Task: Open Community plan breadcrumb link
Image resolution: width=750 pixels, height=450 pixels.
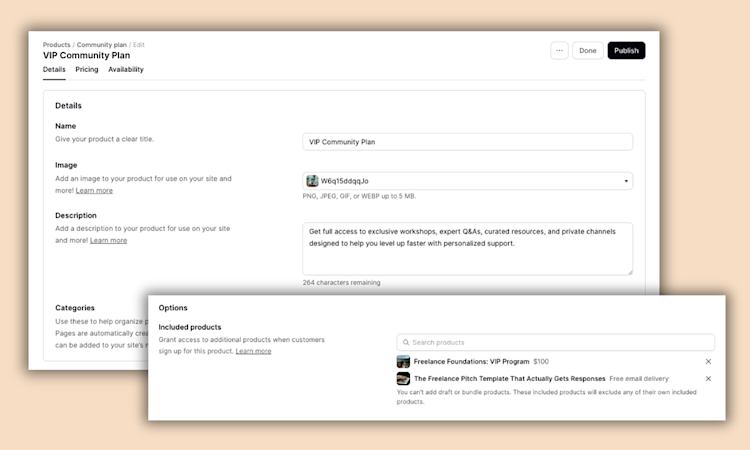Action: [x=103, y=45]
